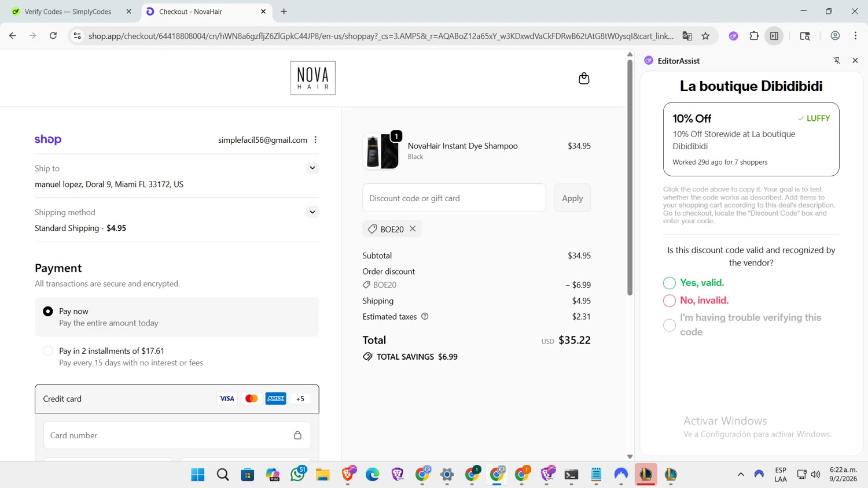The width and height of the screenshot is (868, 488).
Task: Open Microsoft Edge from the taskbar
Action: pos(373,475)
